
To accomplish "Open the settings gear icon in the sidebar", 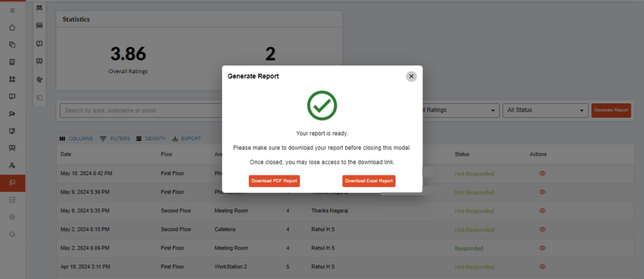I will [12, 217].
